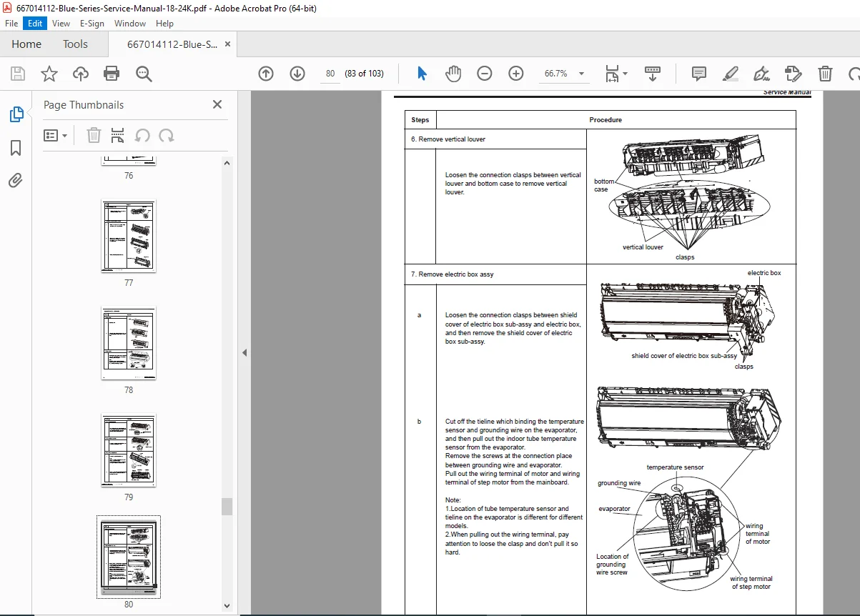The image size is (860, 616).
Task: Close the 667014112-Blue-S... document tab
Action: tap(228, 44)
